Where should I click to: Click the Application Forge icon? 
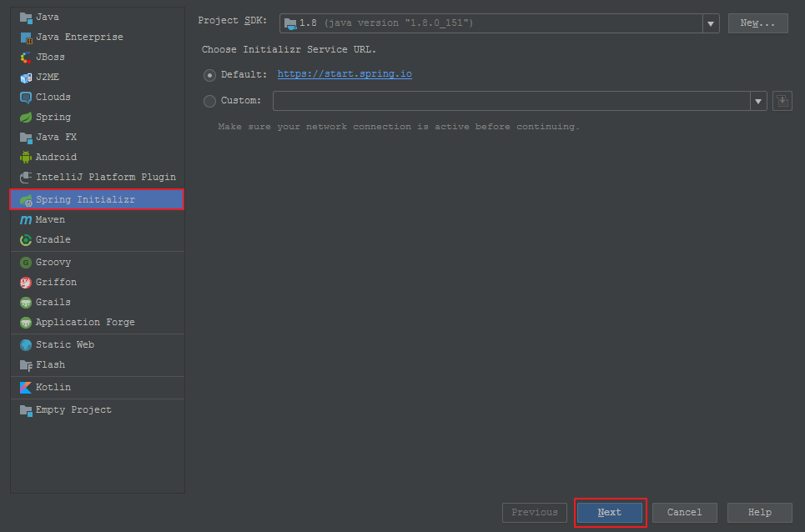tap(26, 323)
